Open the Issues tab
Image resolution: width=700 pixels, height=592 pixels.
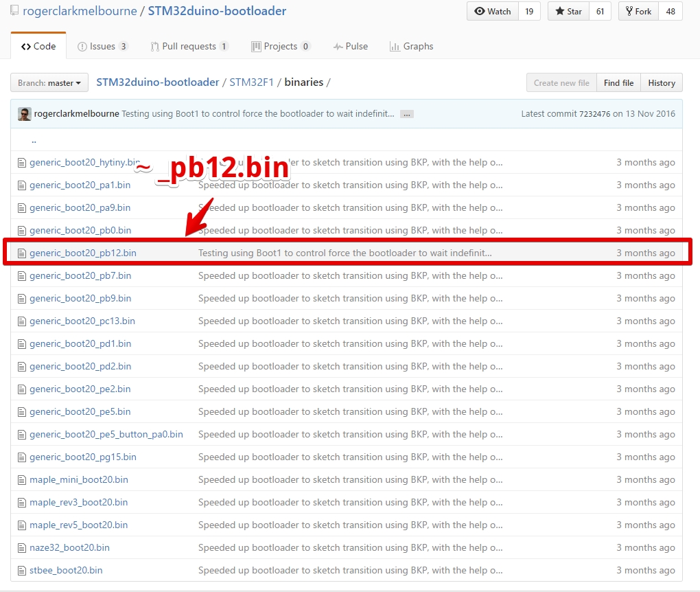pos(103,46)
